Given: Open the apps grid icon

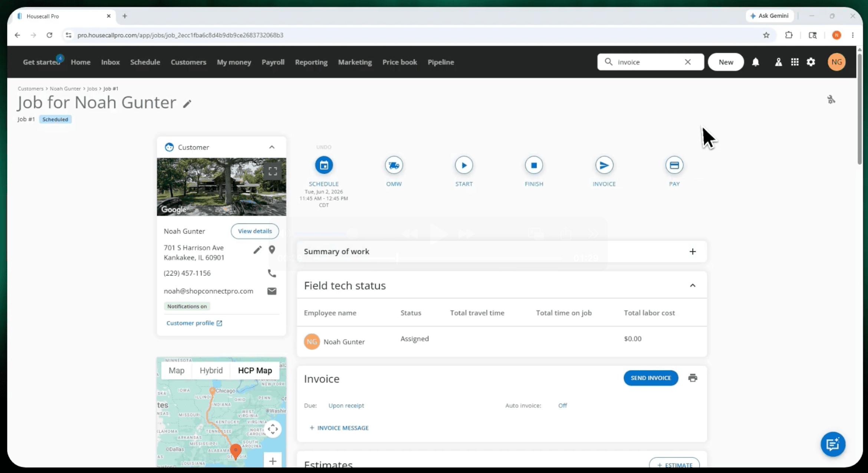Looking at the screenshot, I should 795,62.
